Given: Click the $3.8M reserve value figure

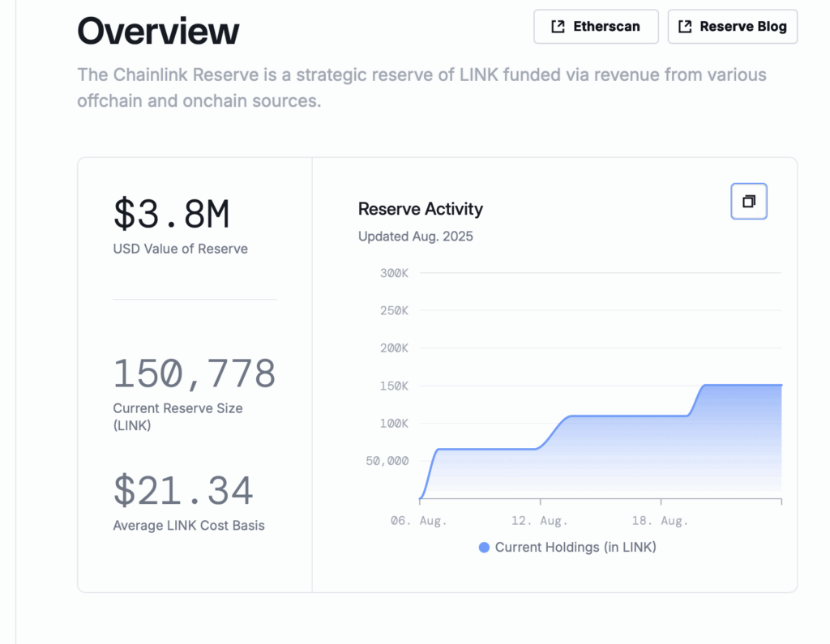Looking at the screenshot, I should tap(172, 214).
